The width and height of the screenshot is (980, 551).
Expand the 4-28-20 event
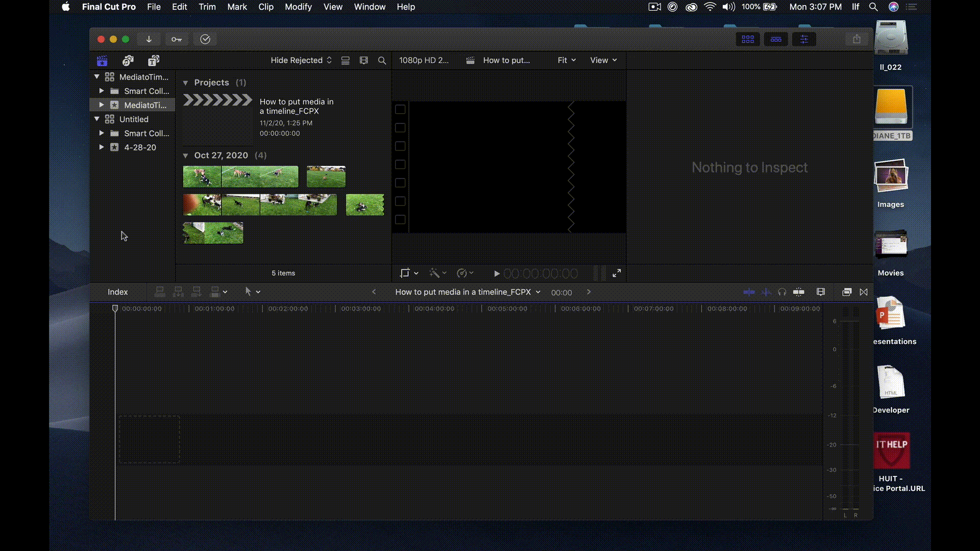[102, 147]
